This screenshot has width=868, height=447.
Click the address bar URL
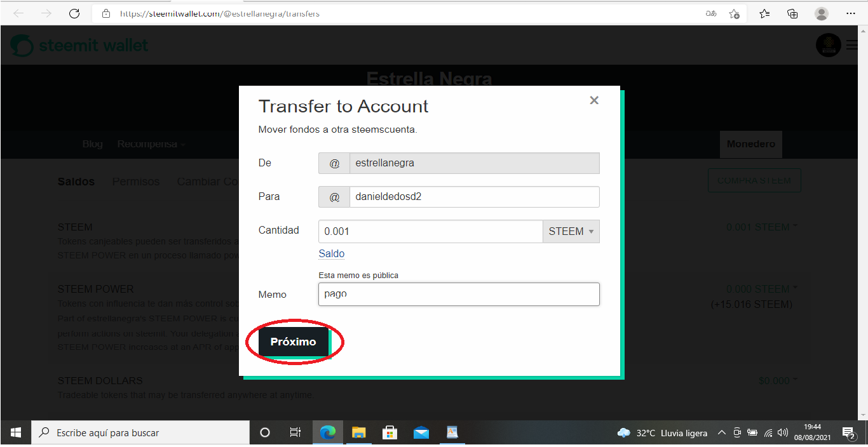(220, 13)
